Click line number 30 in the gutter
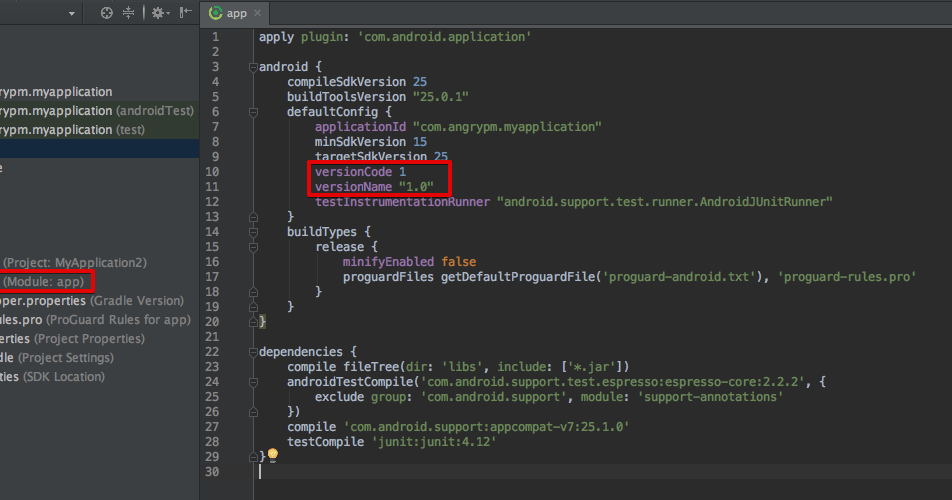Screen dimensions: 952x500 pyautogui.click(x=212, y=472)
